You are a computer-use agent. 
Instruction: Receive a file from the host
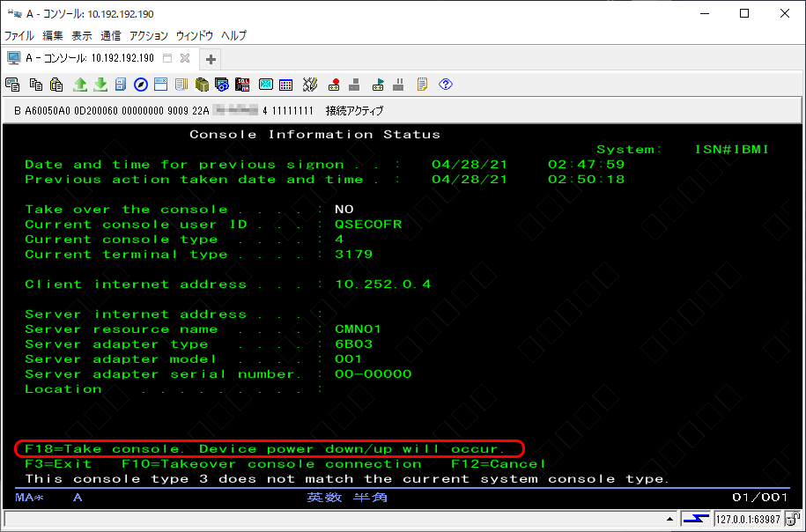tap(101, 84)
